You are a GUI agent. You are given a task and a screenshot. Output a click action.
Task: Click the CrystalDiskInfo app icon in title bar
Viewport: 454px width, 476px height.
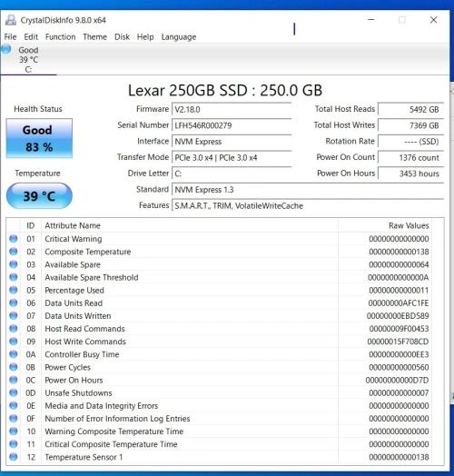click(x=11, y=20)
